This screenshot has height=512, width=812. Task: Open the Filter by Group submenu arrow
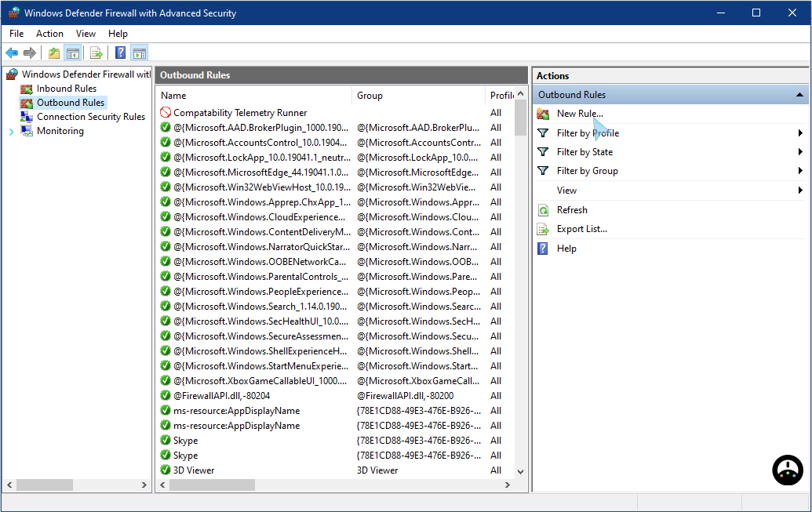click(x=800, y=171)
